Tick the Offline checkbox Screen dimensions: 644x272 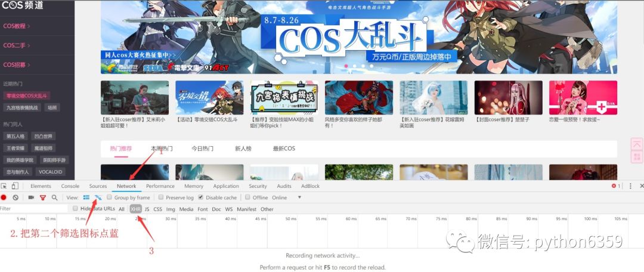247,197
